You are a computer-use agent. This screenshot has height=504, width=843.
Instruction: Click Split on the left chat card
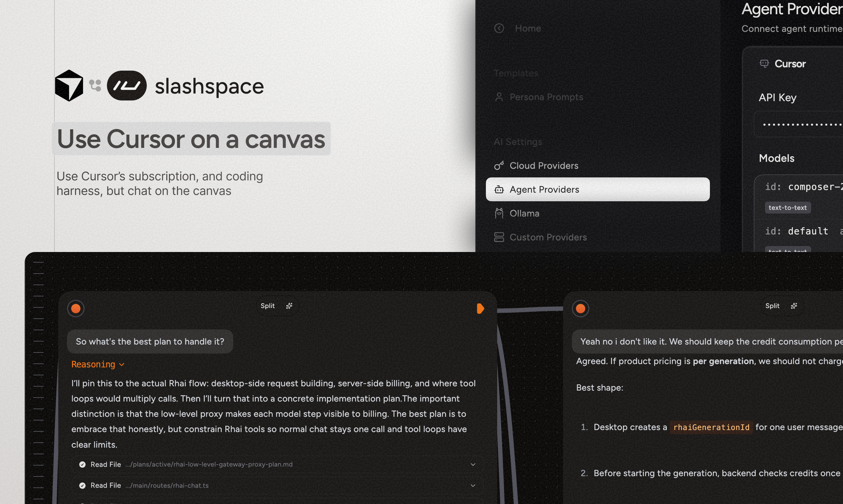(268, 306)
